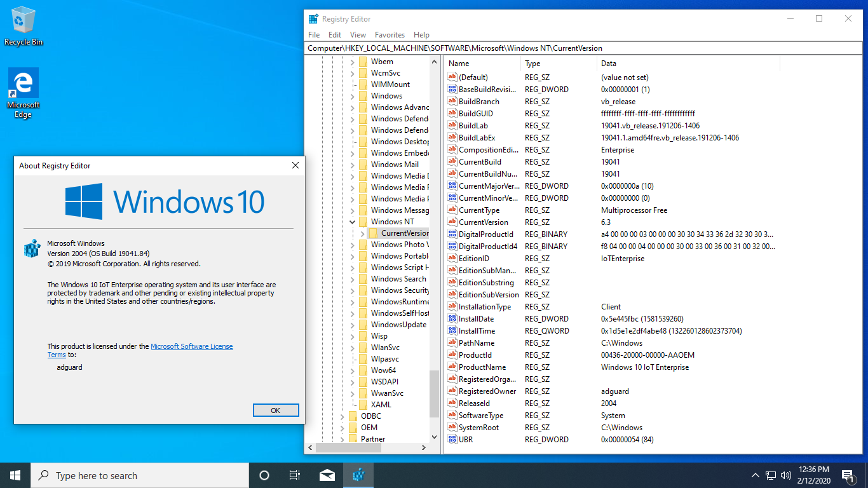Open the volume control in system tray
This screenshot has width=868, height=488.
coord(786,475)
